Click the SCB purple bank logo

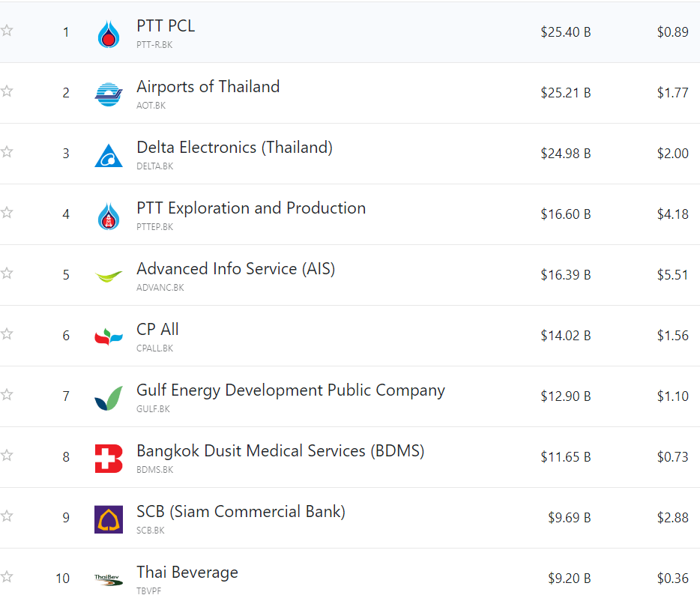click(x=109, y=519)
